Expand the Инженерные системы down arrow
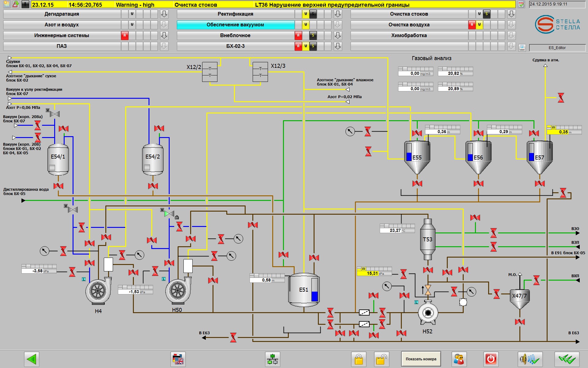Screen dimensions: 588x368 tap(164, 35)
